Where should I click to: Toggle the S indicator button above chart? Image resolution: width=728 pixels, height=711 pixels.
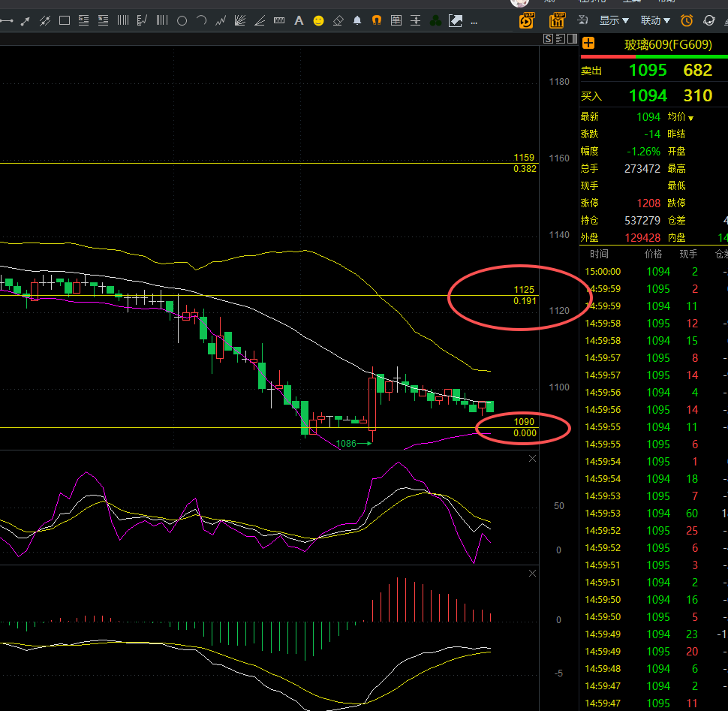(x=549, y=39)
